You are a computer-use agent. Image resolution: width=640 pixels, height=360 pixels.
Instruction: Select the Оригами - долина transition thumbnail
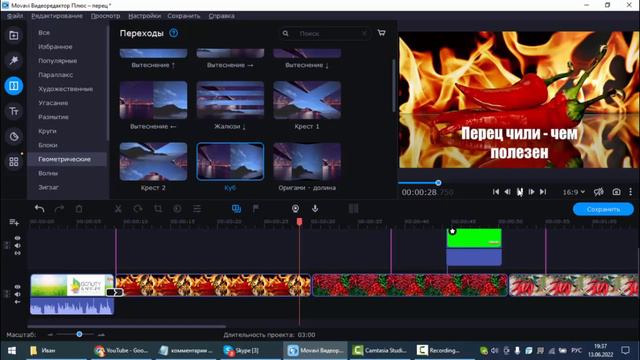[x=307, y=162]
